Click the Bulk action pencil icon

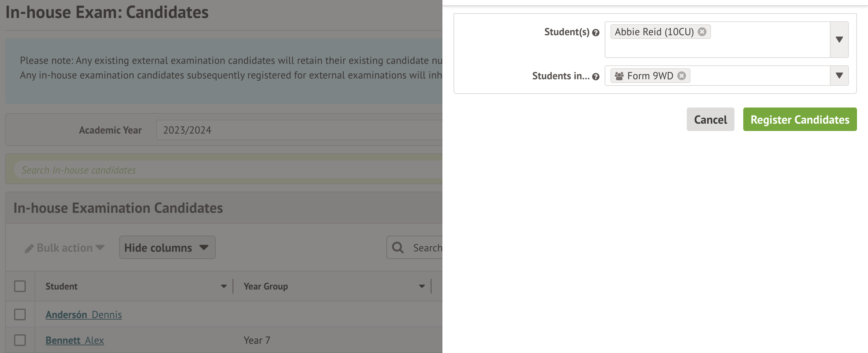tap(29, 249)
